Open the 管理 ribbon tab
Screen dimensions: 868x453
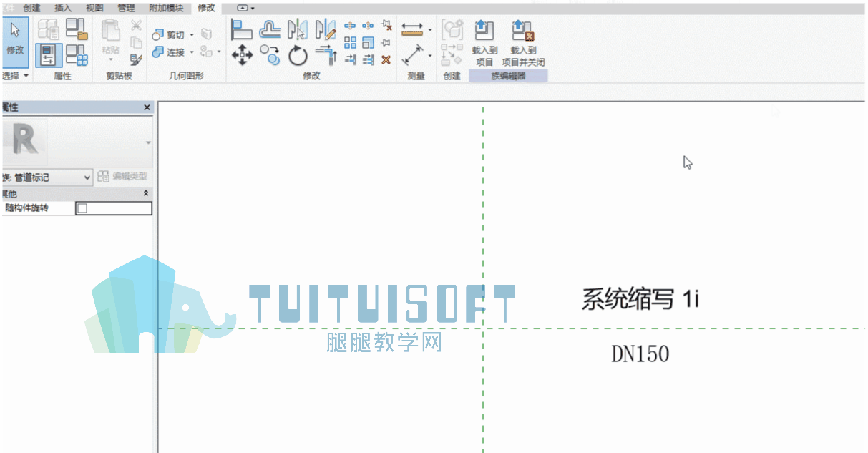coord(126,8)
